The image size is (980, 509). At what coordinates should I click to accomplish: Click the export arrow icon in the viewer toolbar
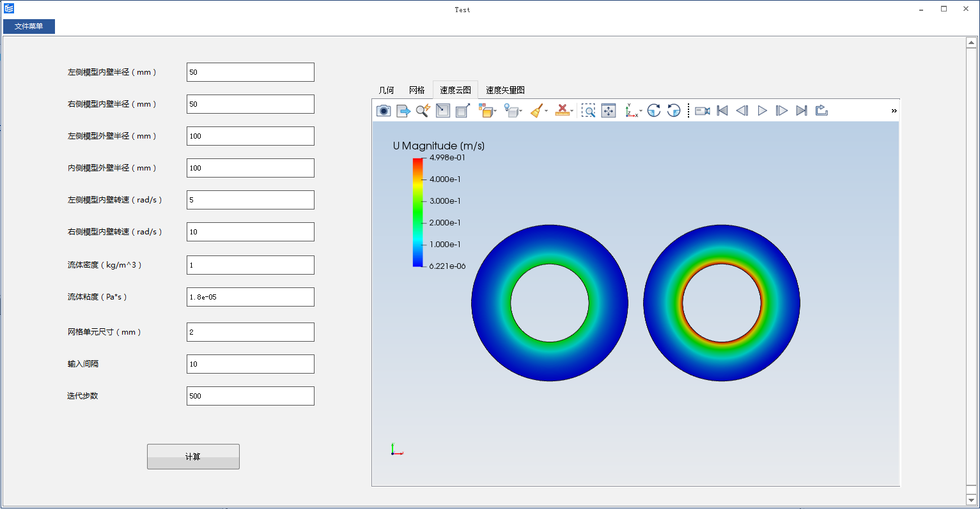[x=403, y=110]
